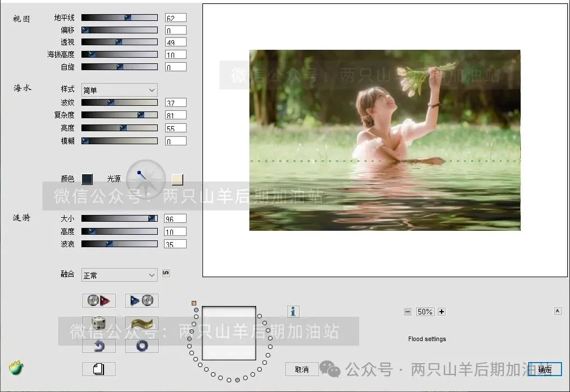Image resolution: width=570 pixels, height=392 pixels.
Task: Click the 取消 button
Action: pos(302,369)
